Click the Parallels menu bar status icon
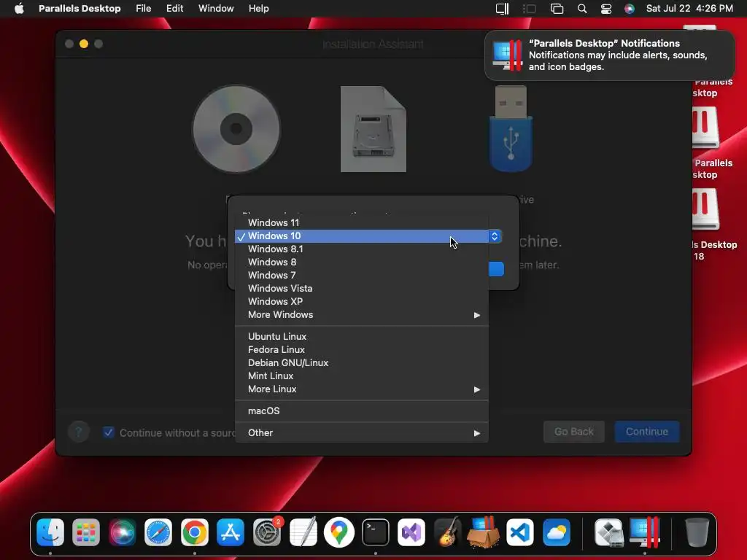This screenshot has height=560, width=747. coord(502,8)
